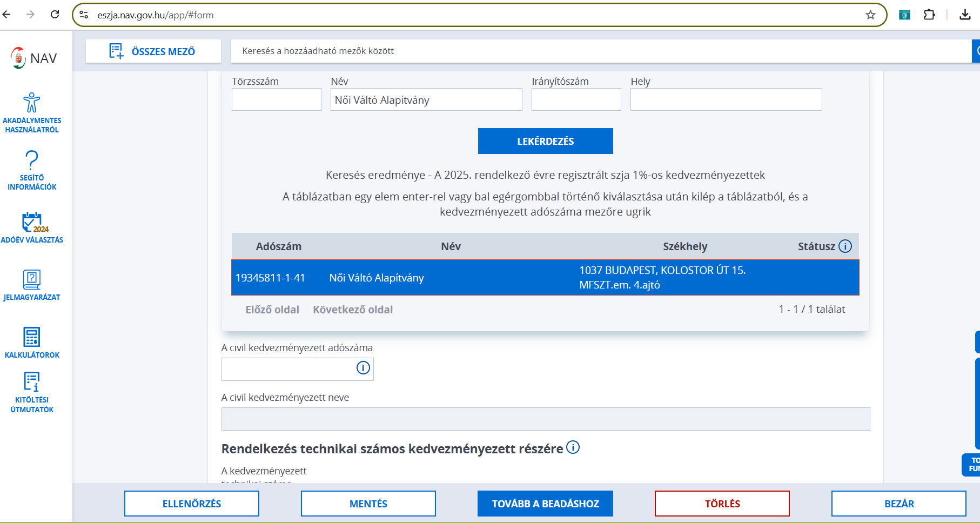The width and height of the screenshot is (980, 523).
Task: Open Segítő információk help icon
Action: (x=32, y=160)
